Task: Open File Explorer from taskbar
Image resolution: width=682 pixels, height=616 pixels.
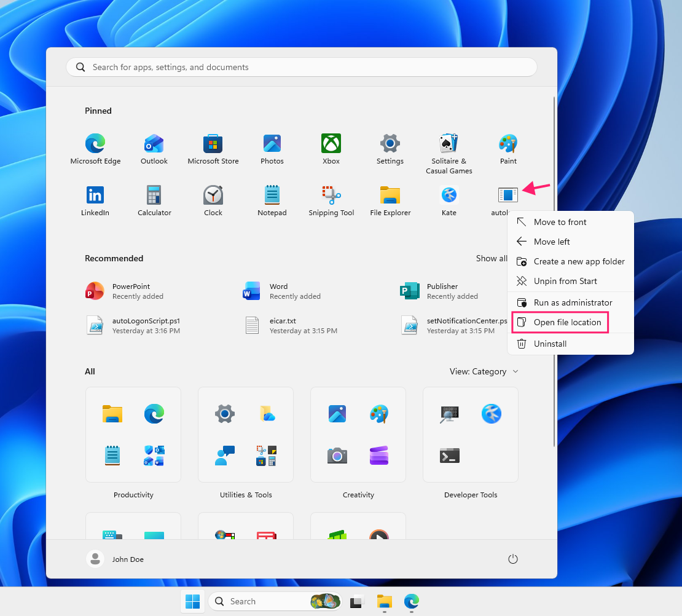Action: (384, 601)
